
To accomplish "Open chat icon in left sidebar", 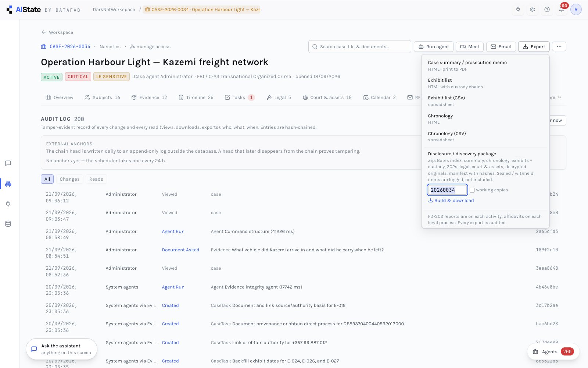I will pyautogui.click(x=8, y=163).
